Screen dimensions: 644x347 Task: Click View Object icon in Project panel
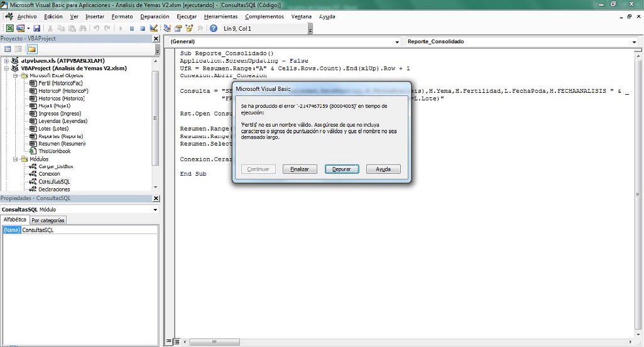tap(18, 49)
